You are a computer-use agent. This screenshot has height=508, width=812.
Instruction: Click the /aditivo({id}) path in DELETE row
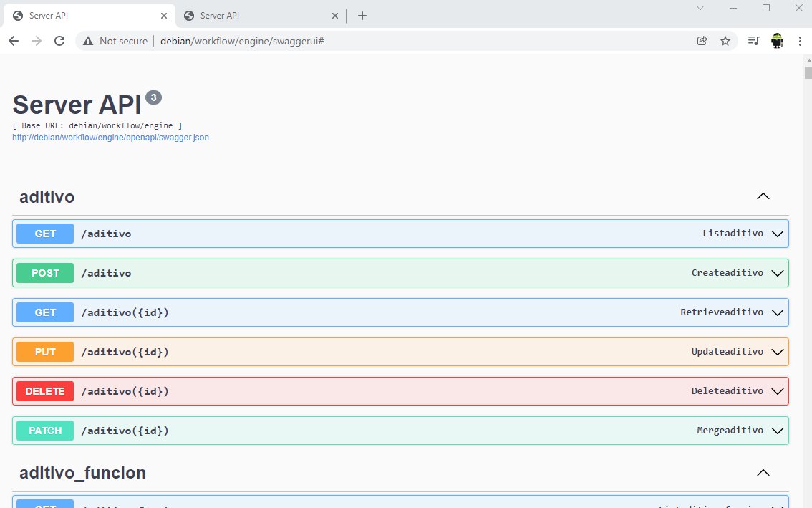pos(125,391)
